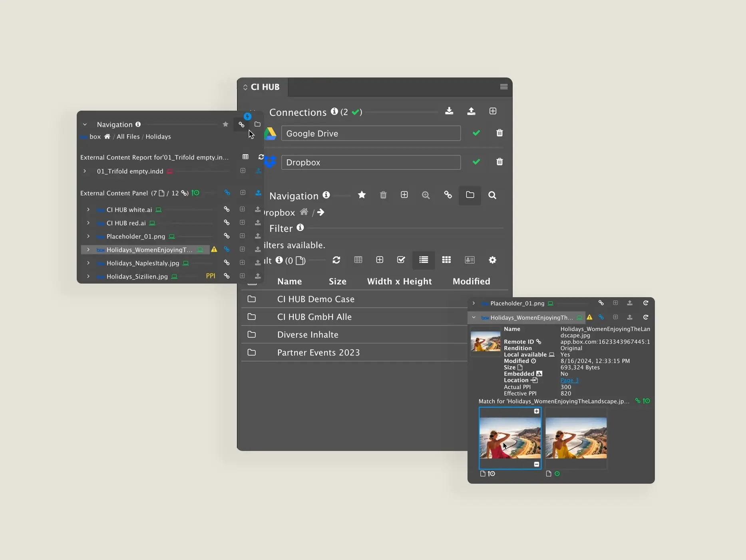746x560 pixels.
Task: Open the Page 3 location link
Action: (x=569, y=380)
